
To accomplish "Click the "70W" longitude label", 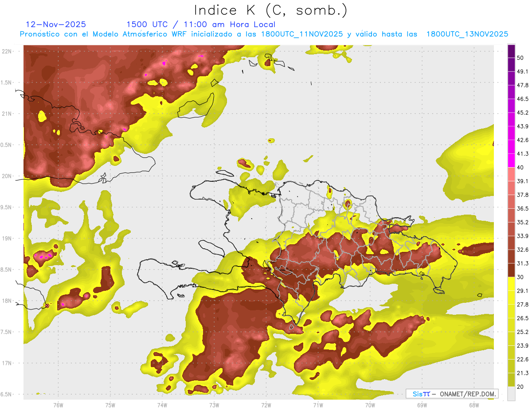I will [x=370, y=405].
